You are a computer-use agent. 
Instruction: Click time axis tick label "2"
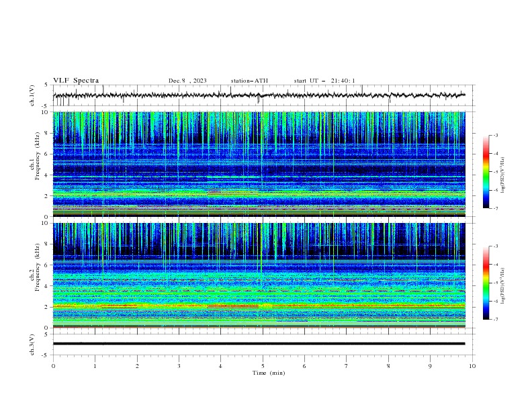coord(137,366)
